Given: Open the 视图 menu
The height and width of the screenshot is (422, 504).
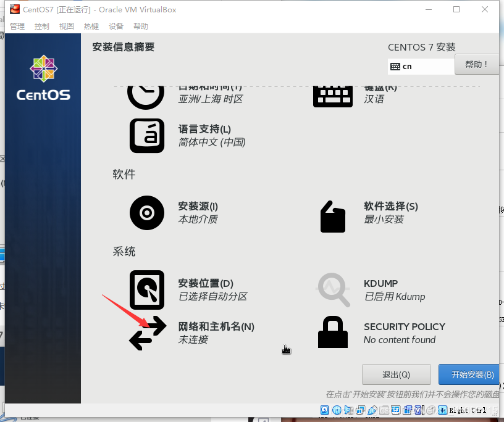Looking at the screenshot, I should point(67,26).
